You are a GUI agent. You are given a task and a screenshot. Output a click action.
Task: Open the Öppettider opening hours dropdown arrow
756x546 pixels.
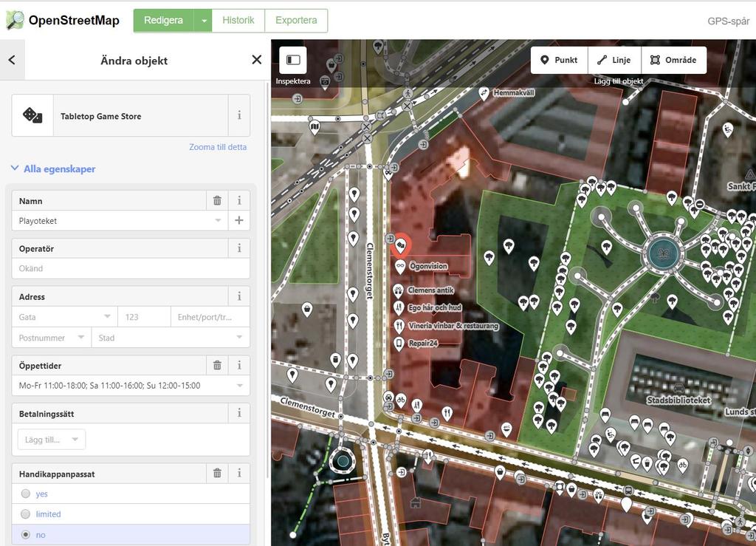[x=240, y=386]
